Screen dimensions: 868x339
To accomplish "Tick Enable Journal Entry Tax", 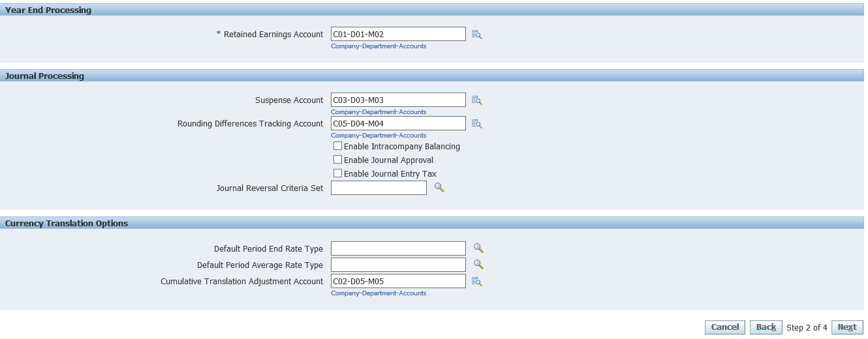I will coord(337,173).
